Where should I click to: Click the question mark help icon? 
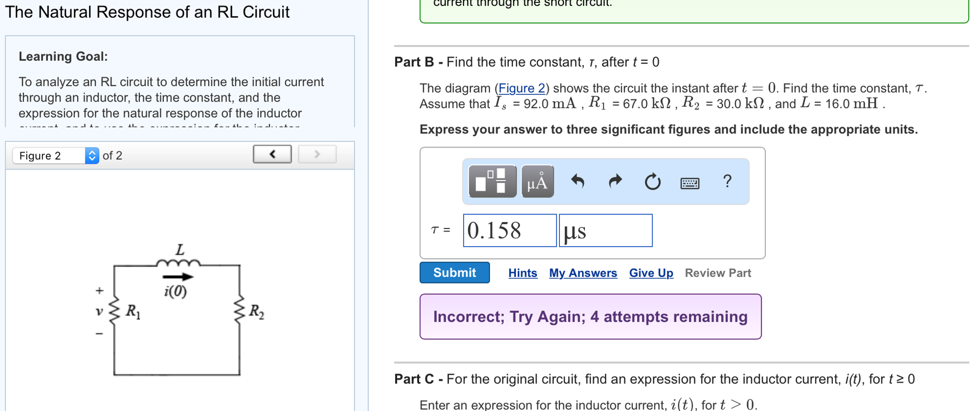pos(727,181)
